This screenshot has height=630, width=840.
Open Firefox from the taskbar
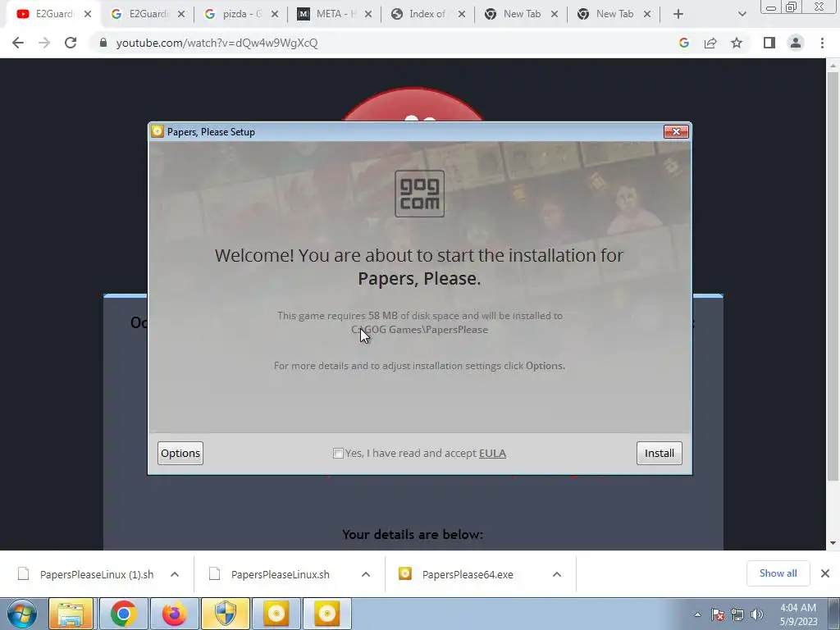point(175,614)
